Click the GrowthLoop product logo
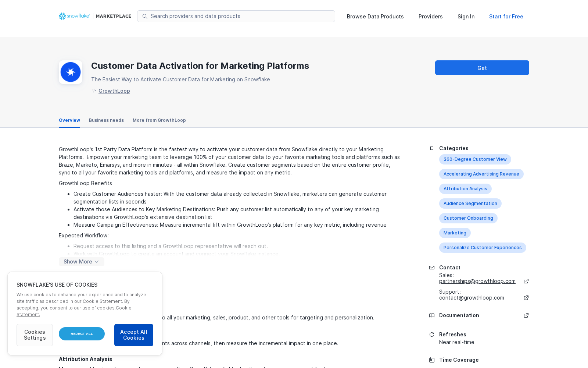This screenshot has width=588, height=368. pyautogui.click(x=71, y=72)
